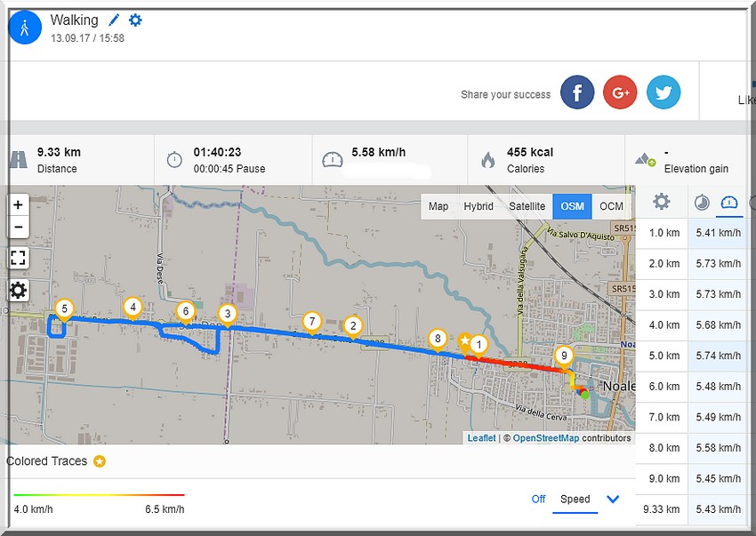This screenshot has height=536, width=756.
Task: Select the Speed trace option
Action: (x=575, y=499)
